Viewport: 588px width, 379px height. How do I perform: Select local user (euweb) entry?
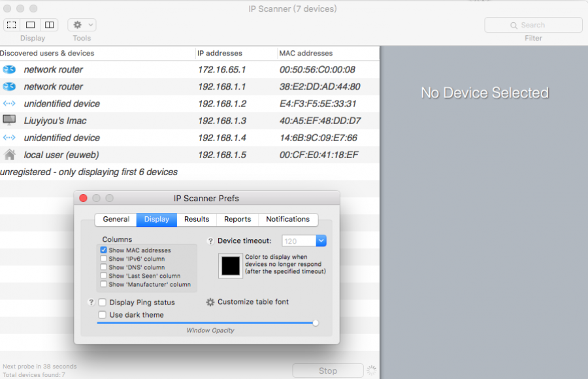click(61, 155)
